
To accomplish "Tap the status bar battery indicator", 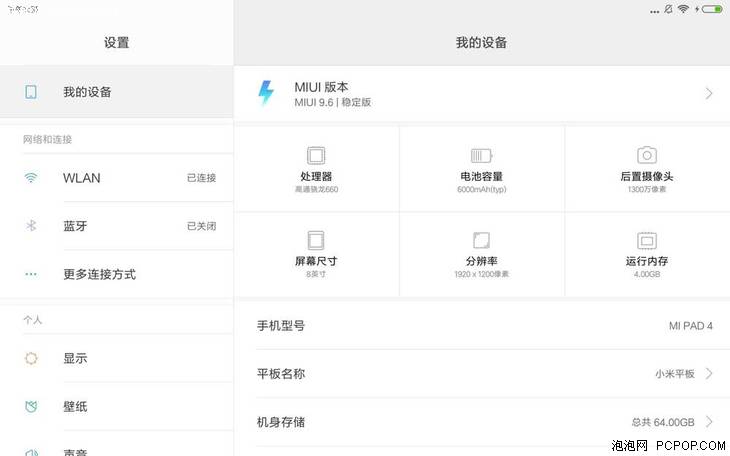I will [712, 9].
